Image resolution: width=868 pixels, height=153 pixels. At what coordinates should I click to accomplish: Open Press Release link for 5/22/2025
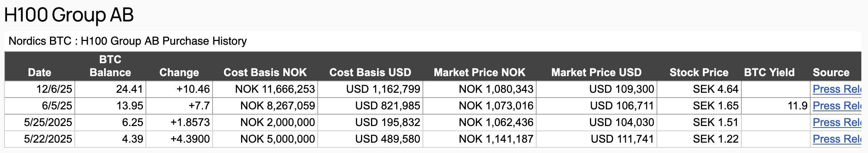[x=837, y=139]
